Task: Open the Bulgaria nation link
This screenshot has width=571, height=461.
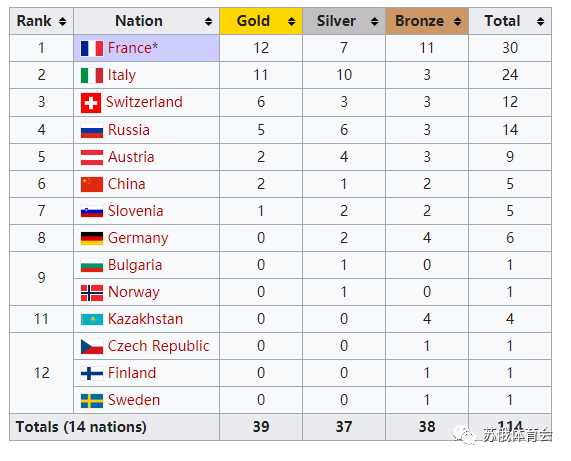Action: (x=135, y=265)
